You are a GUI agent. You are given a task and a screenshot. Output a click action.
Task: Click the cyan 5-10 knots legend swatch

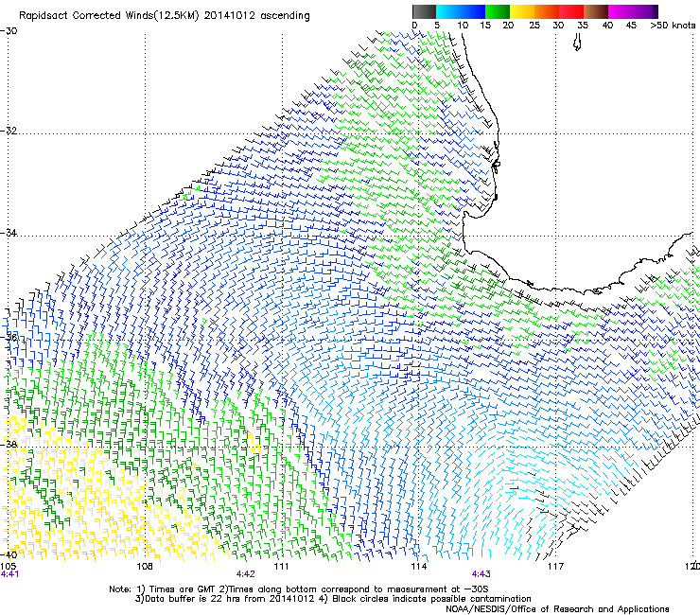click(448, 11)
